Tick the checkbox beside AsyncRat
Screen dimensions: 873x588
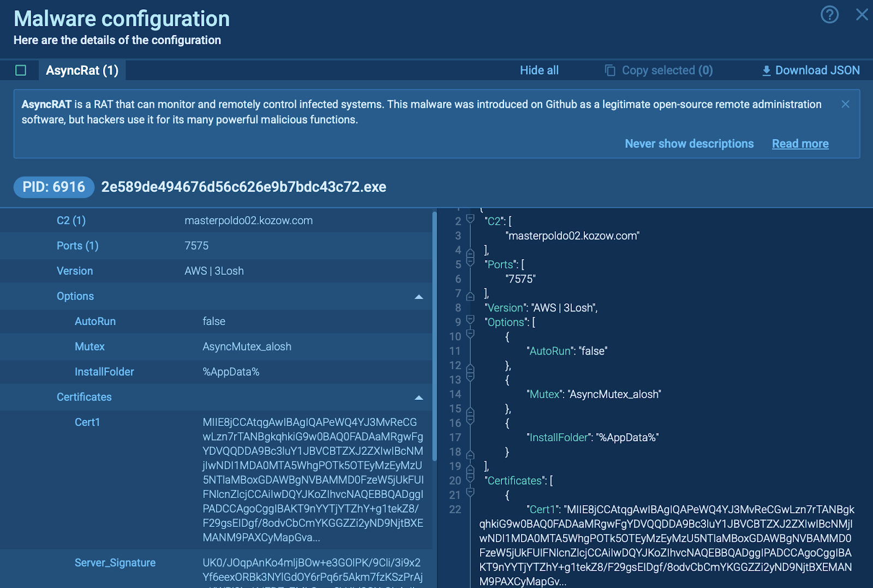coord(21,70)
